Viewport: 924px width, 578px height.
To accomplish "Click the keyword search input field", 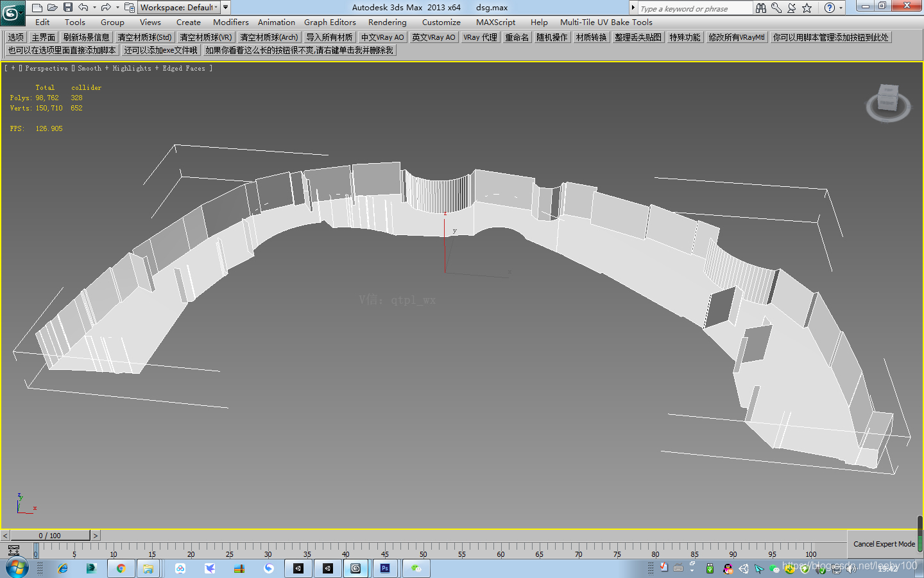I will 695,8.
